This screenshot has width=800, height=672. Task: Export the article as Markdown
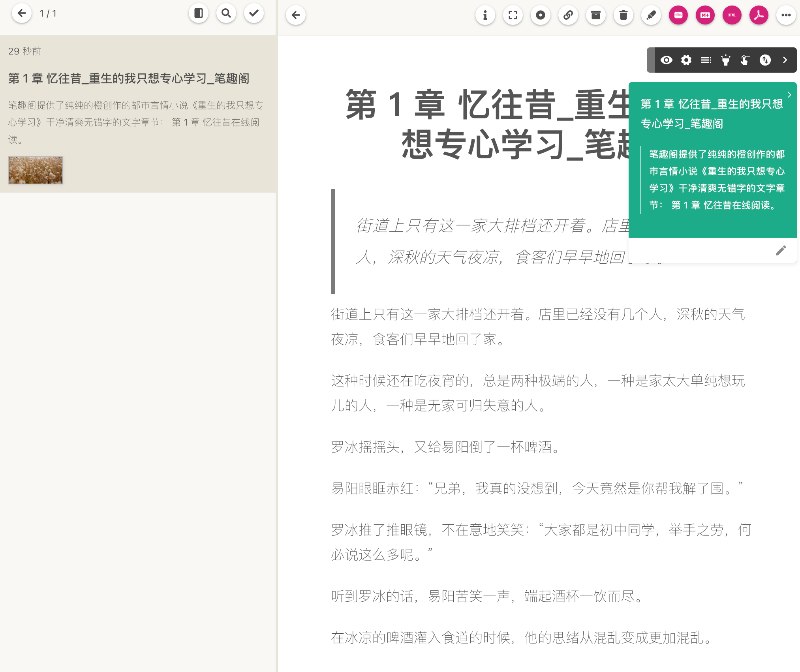705,16
